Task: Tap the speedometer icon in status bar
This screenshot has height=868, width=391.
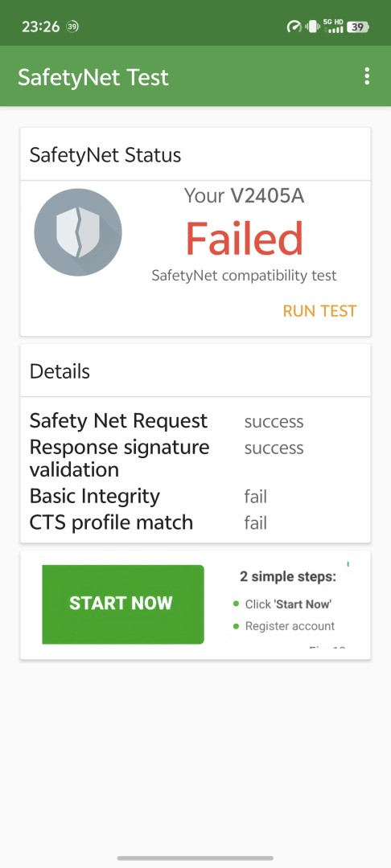Action: point(294,27)
